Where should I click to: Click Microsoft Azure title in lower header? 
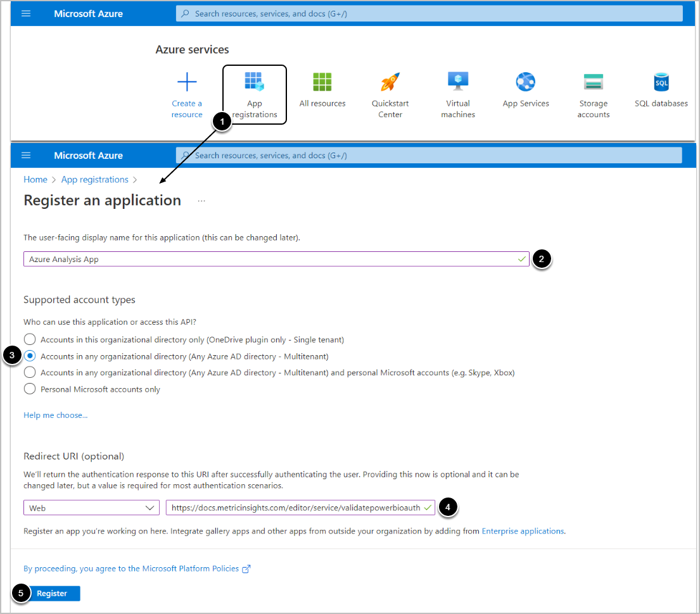[89, 155]
